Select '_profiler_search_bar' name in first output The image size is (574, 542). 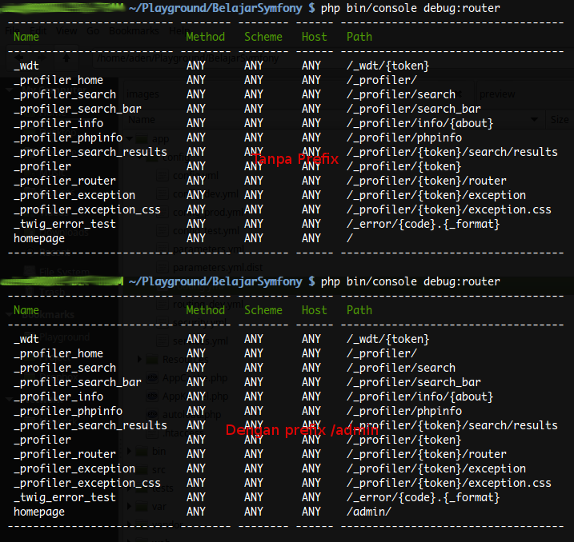click(77, 109)
